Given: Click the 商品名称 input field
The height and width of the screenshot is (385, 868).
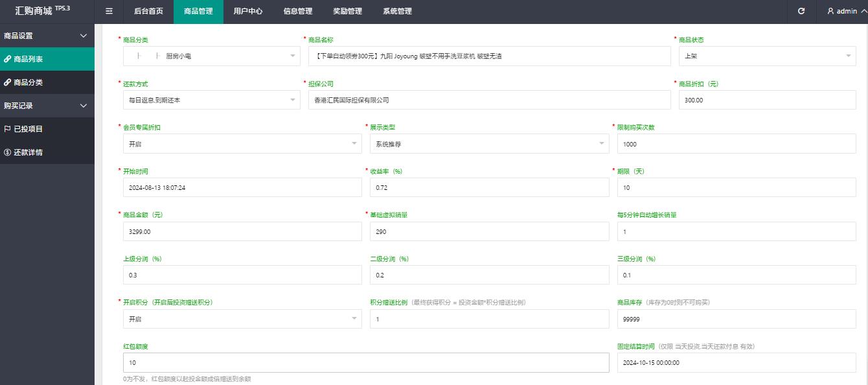Looking at the screenshot, I should tap(490, 56).
